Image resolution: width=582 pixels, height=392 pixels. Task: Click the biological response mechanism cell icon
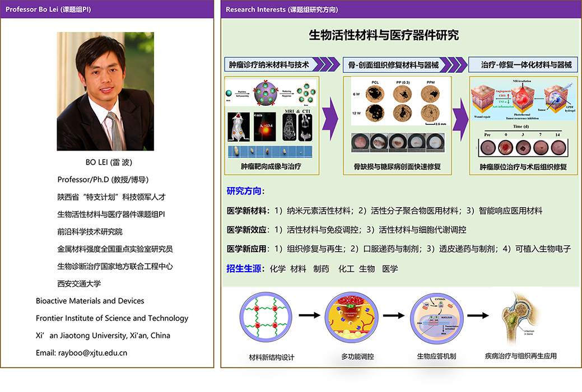click(x=434, y=316)
